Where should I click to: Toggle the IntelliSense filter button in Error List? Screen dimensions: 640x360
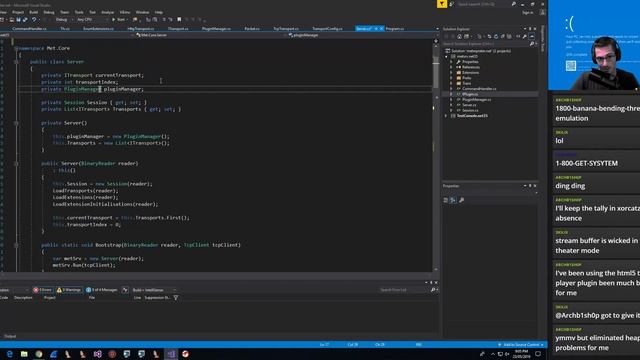125,290
